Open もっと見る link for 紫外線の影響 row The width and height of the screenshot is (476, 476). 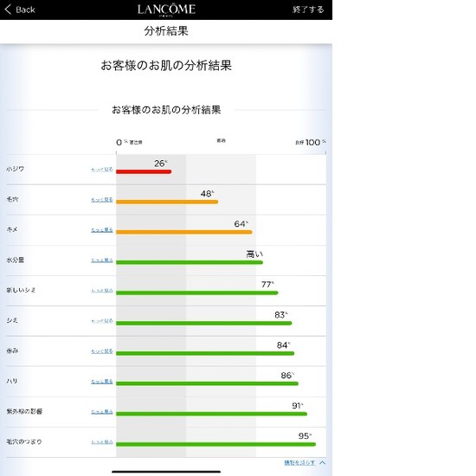coord(102,412)
